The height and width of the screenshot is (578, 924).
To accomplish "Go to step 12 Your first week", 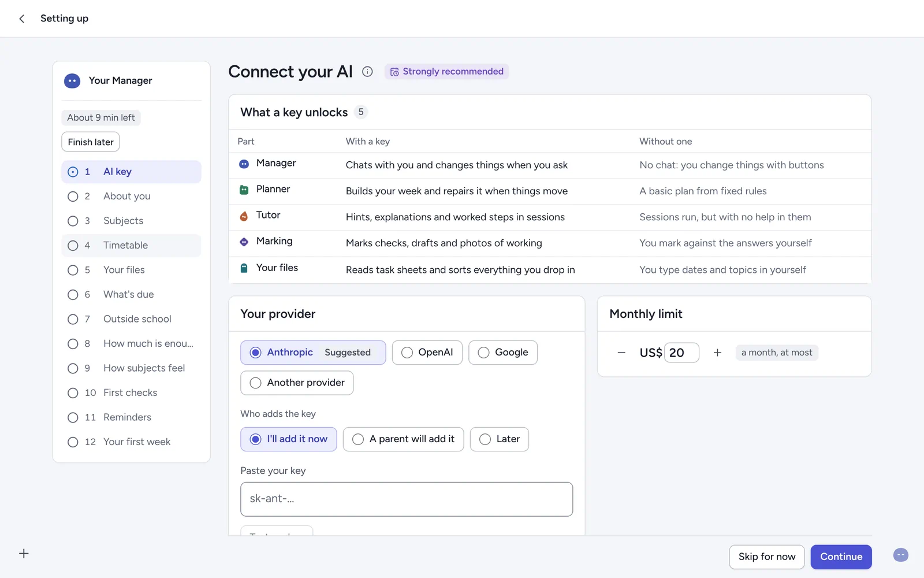I will pyautogui.click(x=131, y=442).
